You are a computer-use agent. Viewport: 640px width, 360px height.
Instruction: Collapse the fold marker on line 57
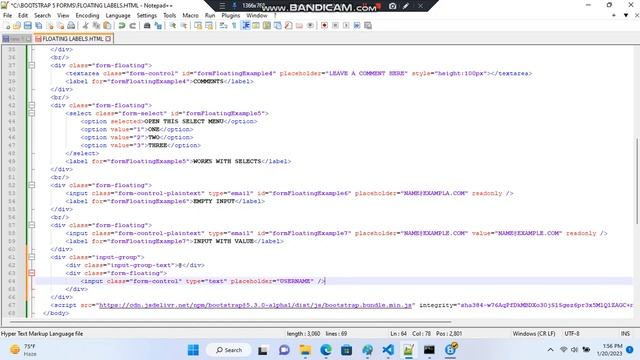(31, 225)
